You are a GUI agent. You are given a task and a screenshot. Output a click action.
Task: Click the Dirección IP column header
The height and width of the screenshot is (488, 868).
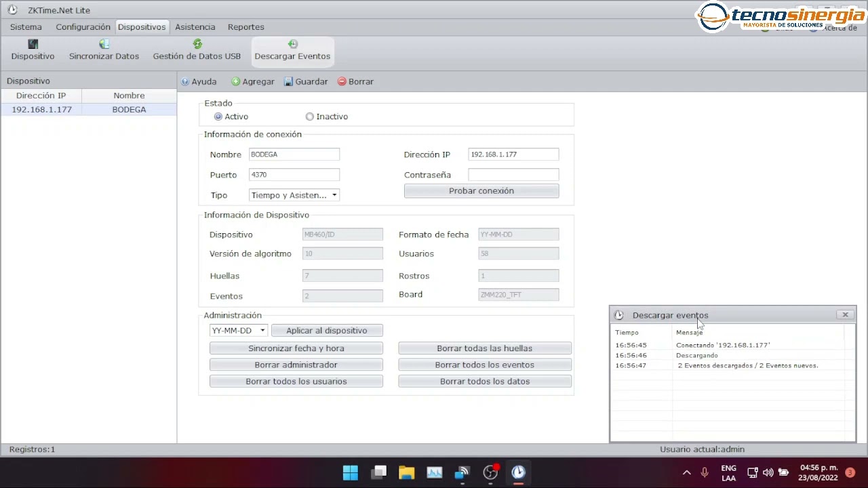(41, 96)
